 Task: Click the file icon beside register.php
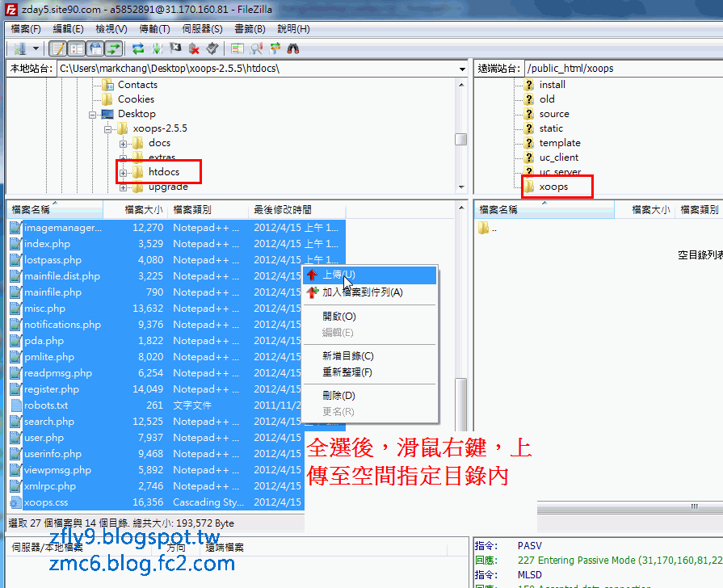[16, 389]
